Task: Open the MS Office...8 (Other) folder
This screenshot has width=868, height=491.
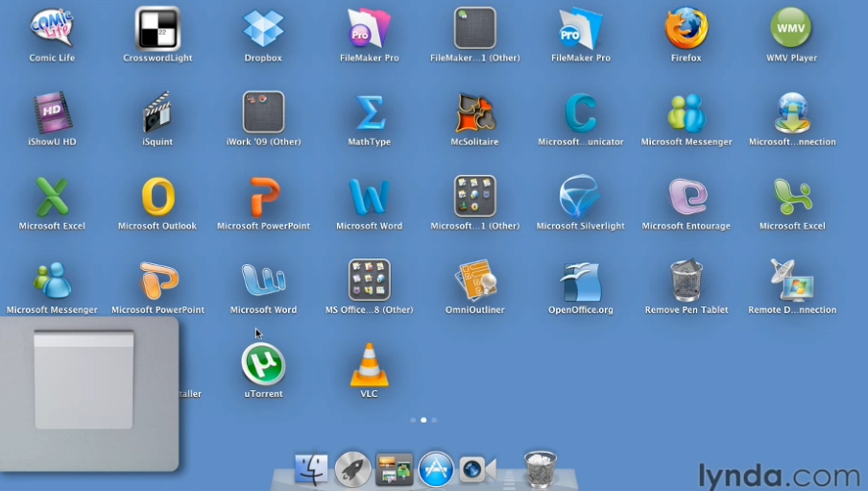Action: point(370,281)
